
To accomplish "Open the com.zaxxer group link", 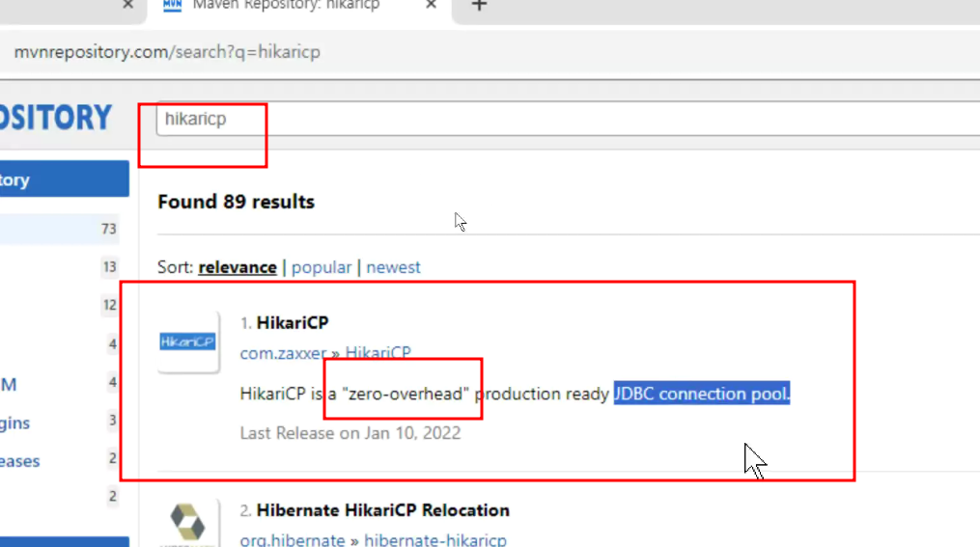I will [x=283, y=353].
